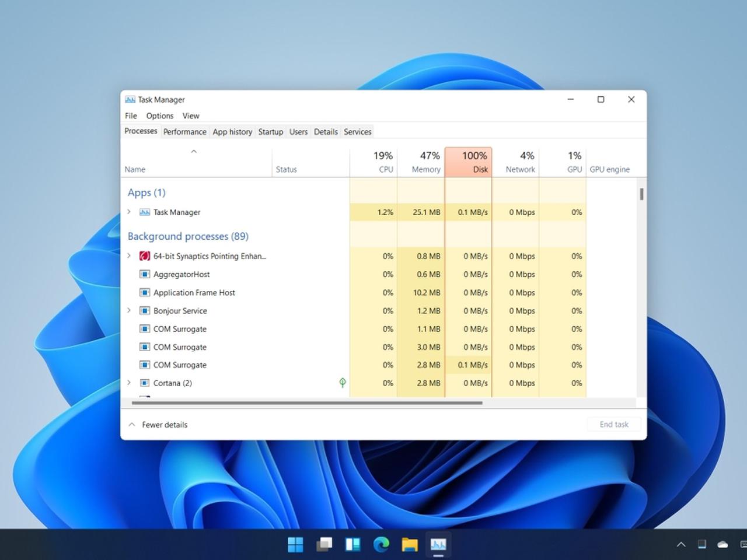Sort processes by Name column

(x=196, y=163)
